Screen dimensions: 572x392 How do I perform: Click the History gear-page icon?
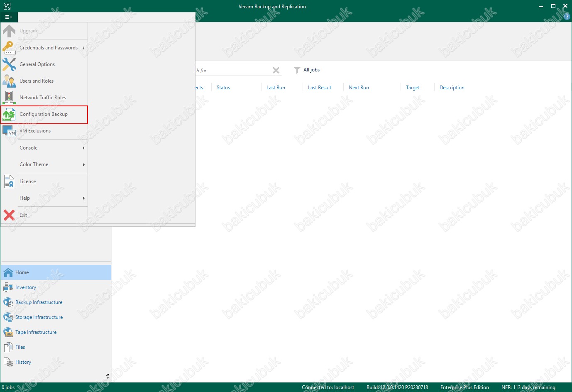coord(8,362)
